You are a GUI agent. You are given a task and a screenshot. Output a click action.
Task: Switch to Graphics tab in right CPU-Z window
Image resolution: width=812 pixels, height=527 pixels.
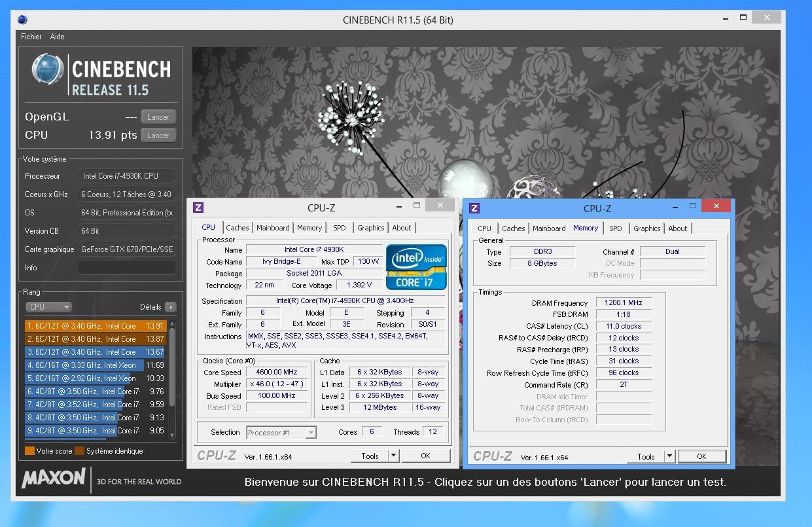click(647, 228)
